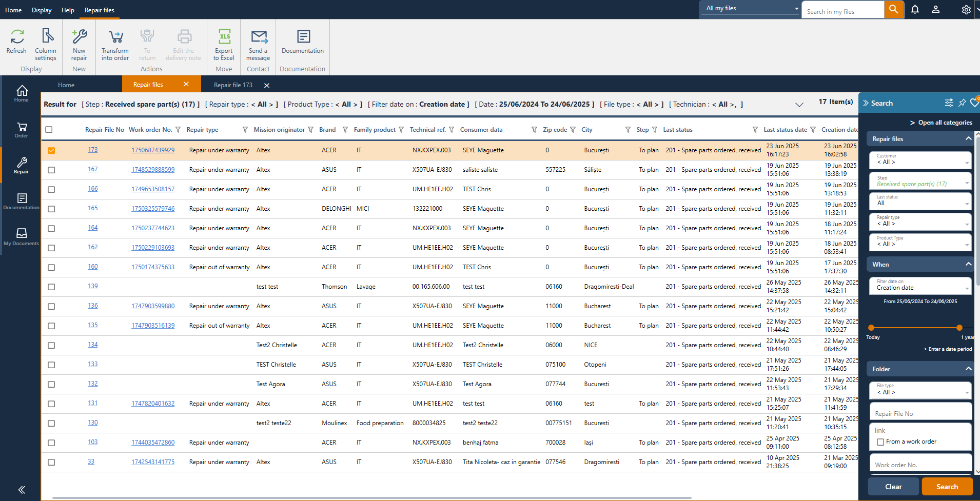Click the filter icon next to Brand column
This screenshot has height=501, width=980.
point(345,130)
